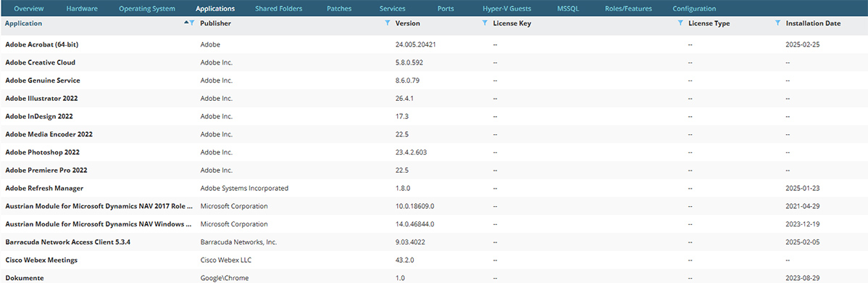
Task: Select the Applications tab
Action: pos(215,9)
